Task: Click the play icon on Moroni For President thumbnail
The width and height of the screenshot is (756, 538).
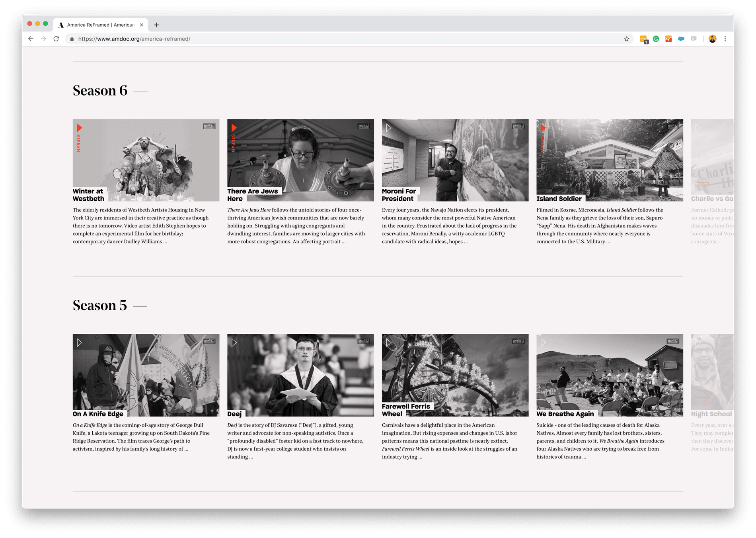Action: click(389, 127)
